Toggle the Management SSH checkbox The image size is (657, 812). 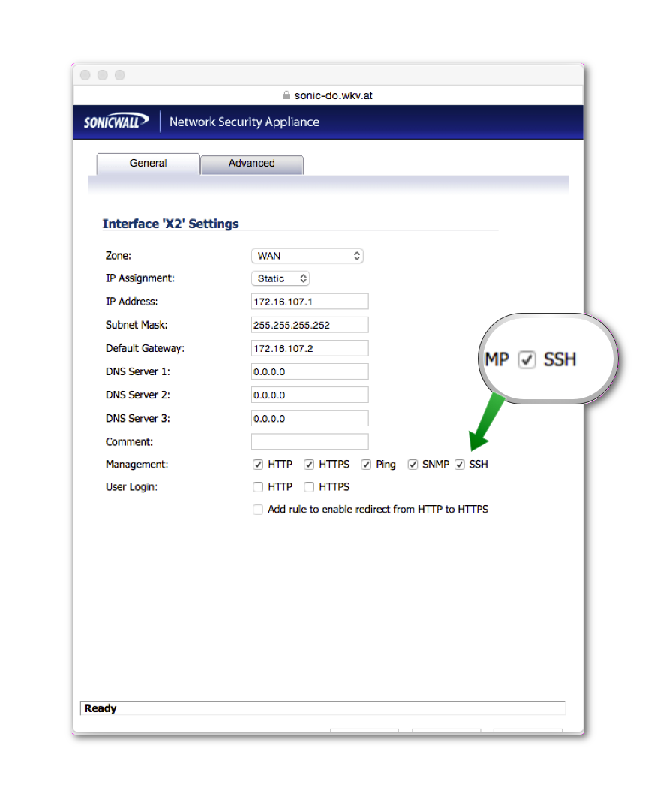[460, 465]
